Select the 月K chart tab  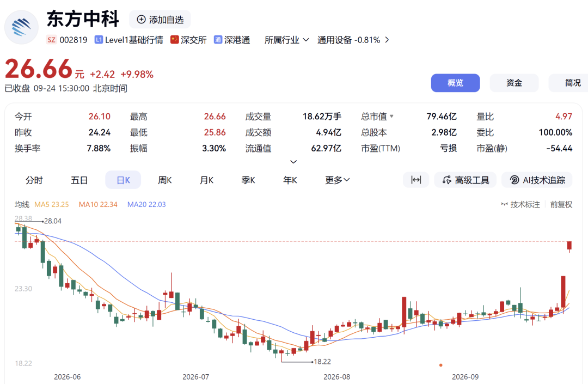[x=206, y=180]
